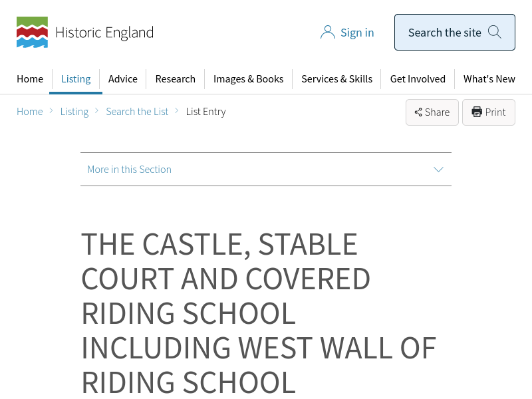This screenshot has width=532, height=399.
Task: Open the Listing navigation tab
Action: point(76,79)
